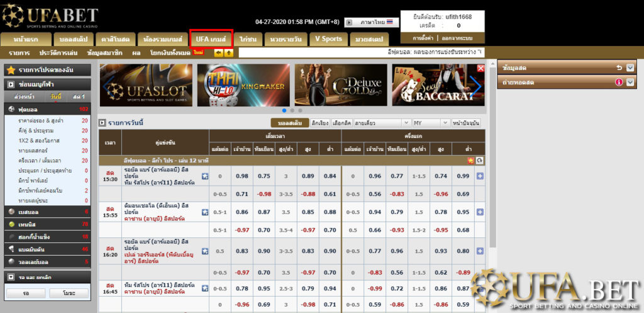Viewport: 644px width, 313px height.
Task: Open the Thai Hi-Lo Kingmaker banner
Action: coord(243,85)
